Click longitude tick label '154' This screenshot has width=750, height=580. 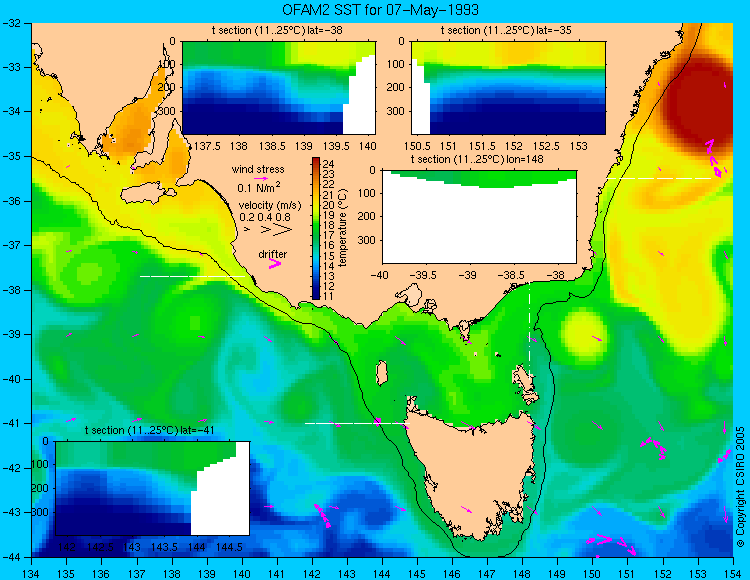point(732,573)
